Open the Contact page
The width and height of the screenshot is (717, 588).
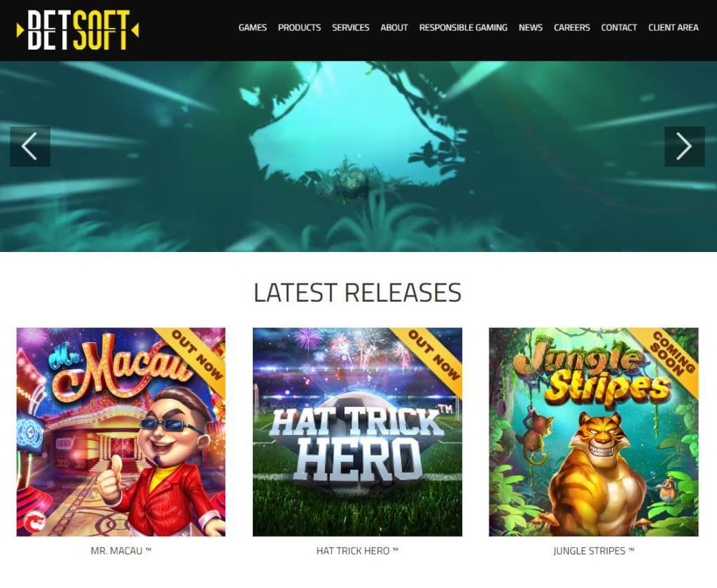pos(619,27)
